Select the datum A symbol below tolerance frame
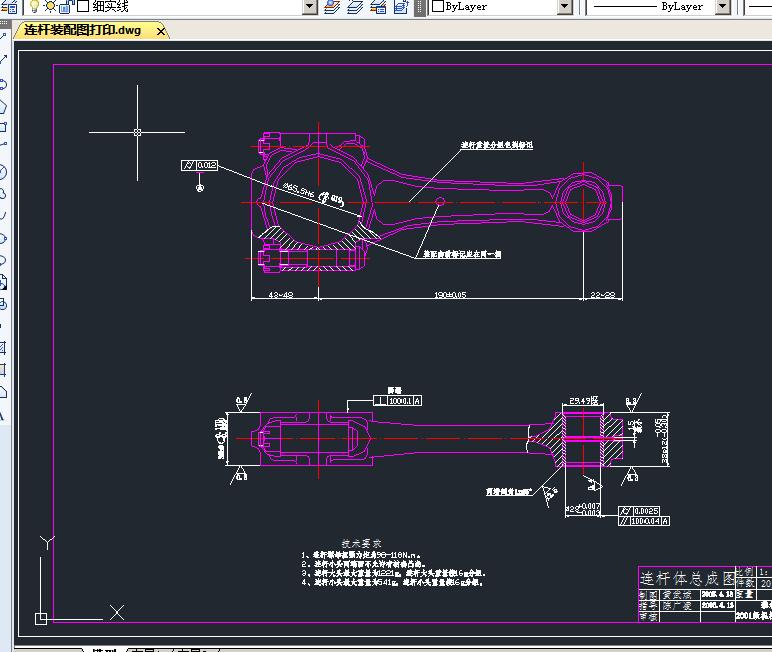Image resolution: width=772 pixels, height=652 pixels. (199, 188)
